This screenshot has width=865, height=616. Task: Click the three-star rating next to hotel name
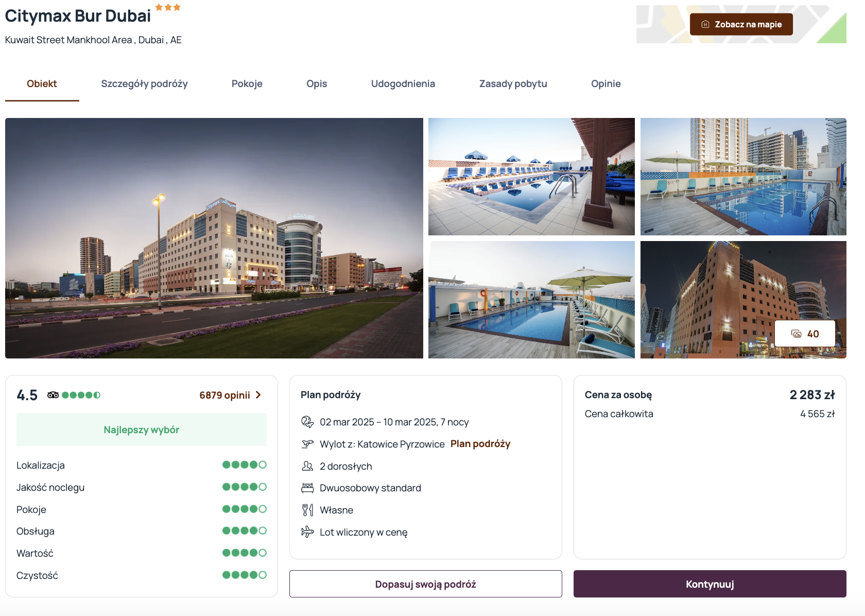(x=168, y=7)
